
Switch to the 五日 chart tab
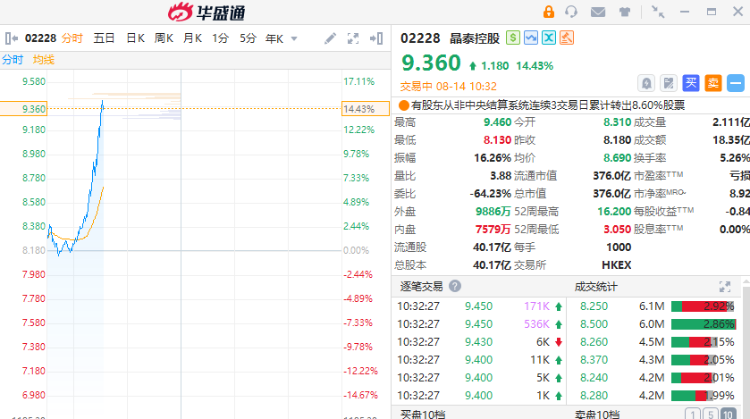104,39
